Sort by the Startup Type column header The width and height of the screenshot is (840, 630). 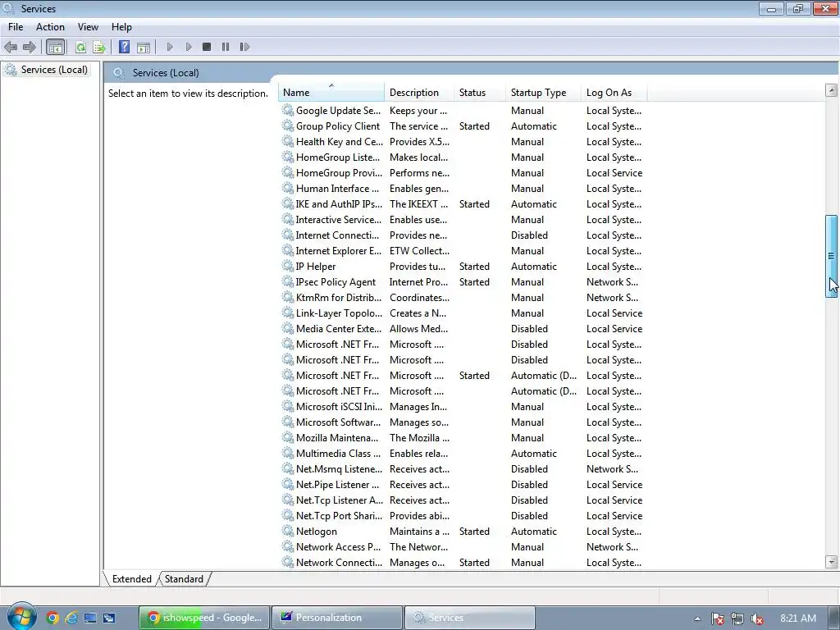543,92
